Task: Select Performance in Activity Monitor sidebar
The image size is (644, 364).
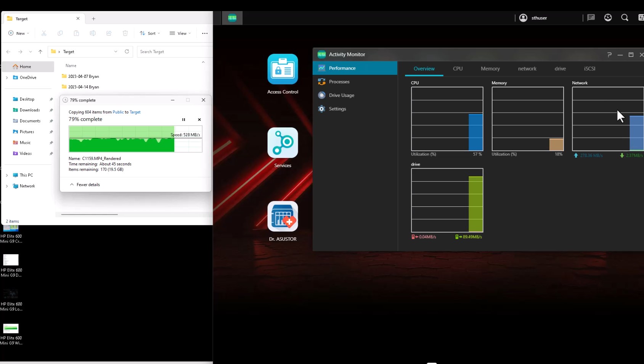Action: (x=355, y=68)
